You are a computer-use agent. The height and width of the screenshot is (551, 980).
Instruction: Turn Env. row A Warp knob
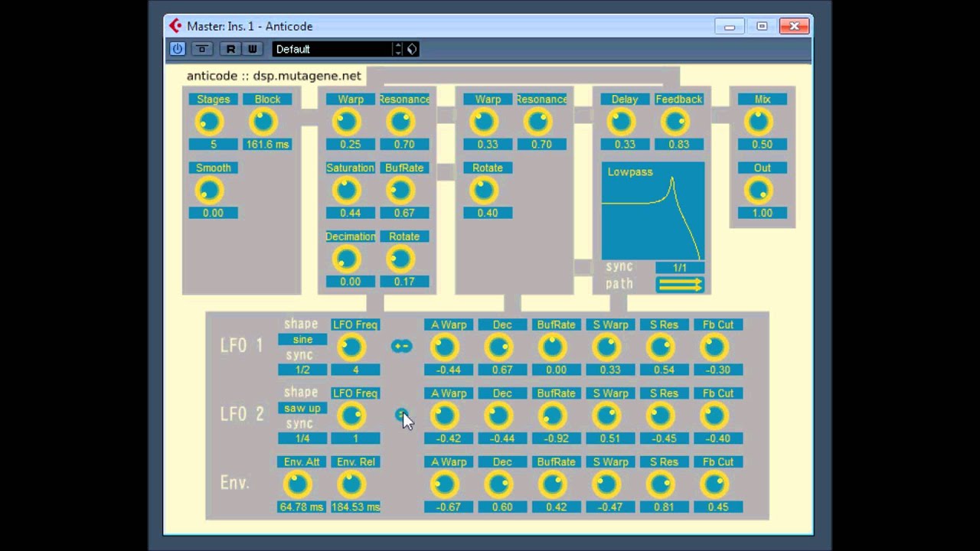444,484
